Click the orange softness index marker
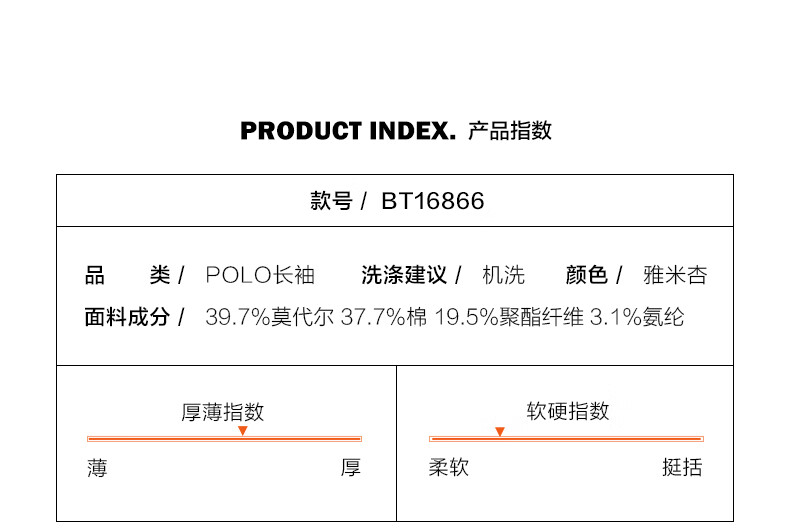The width and height of the screenshot is (790, 531). click(x=500, y=432)
